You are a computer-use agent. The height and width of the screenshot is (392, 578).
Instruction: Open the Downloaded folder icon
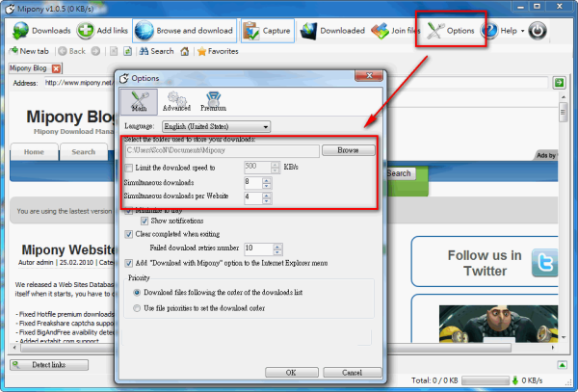point(308,31)
